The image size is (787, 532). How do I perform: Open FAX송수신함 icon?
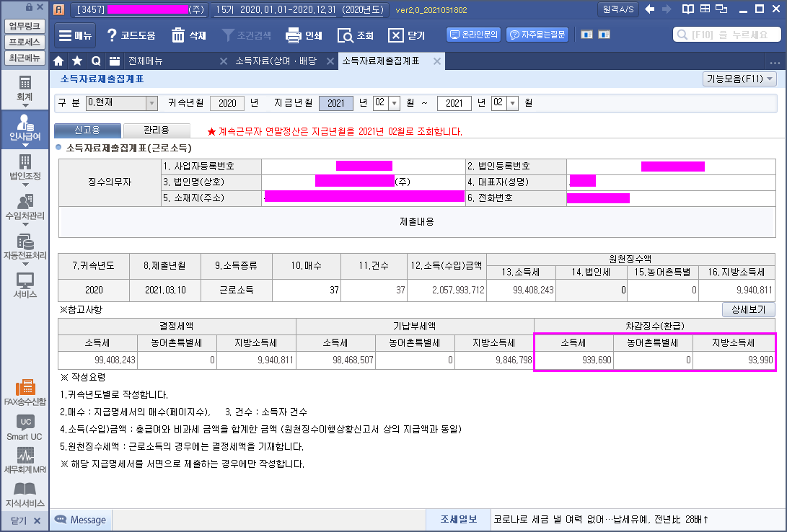pos(25,393)
